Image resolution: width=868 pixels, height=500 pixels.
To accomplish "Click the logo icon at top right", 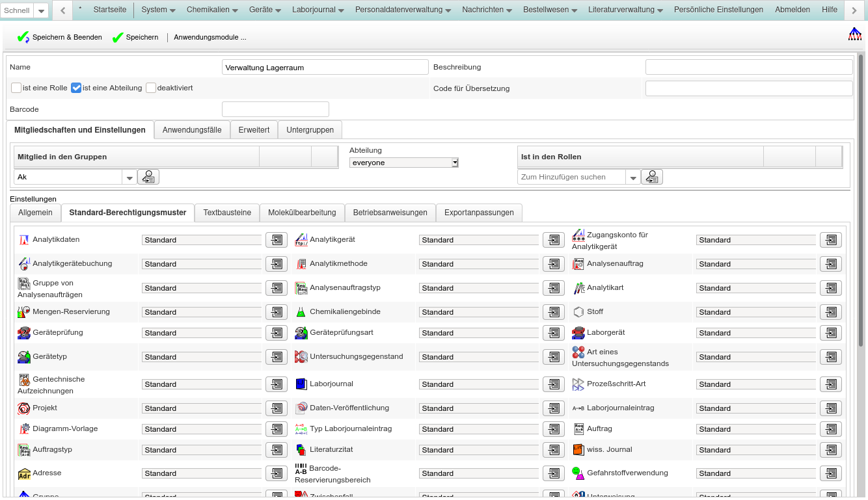I will click(x=854, y=34).
